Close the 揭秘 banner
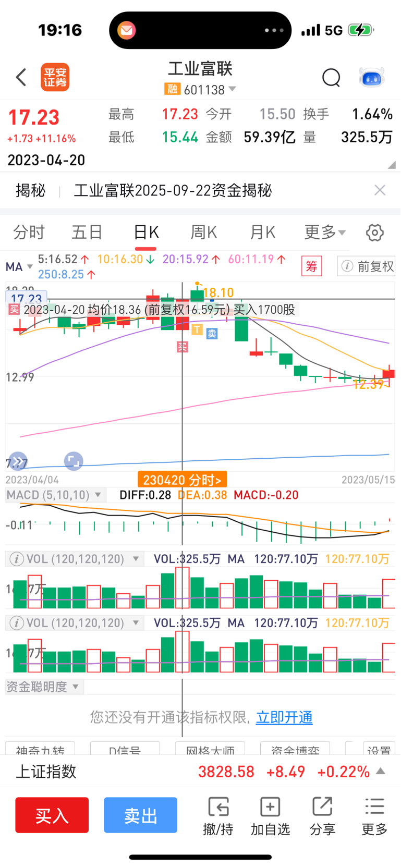The height and width of the screenshot is (868, 401). click(x=380, y=190)
